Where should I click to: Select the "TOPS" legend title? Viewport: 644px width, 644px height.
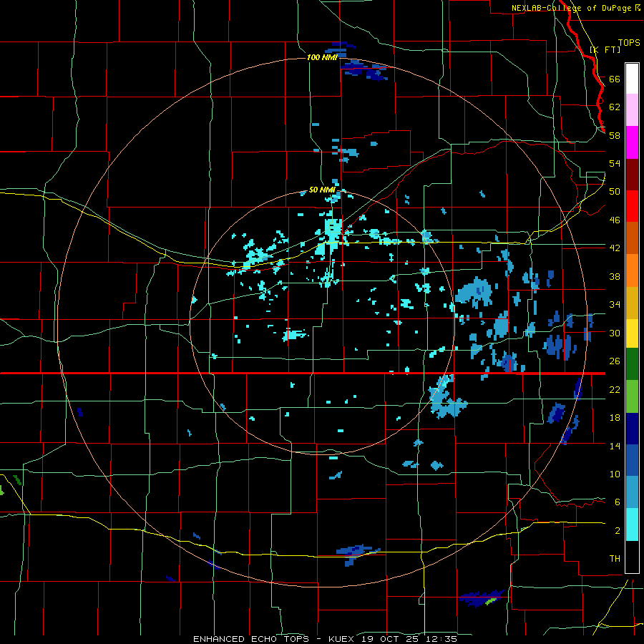pyautogui.click(x=629, y=42)
